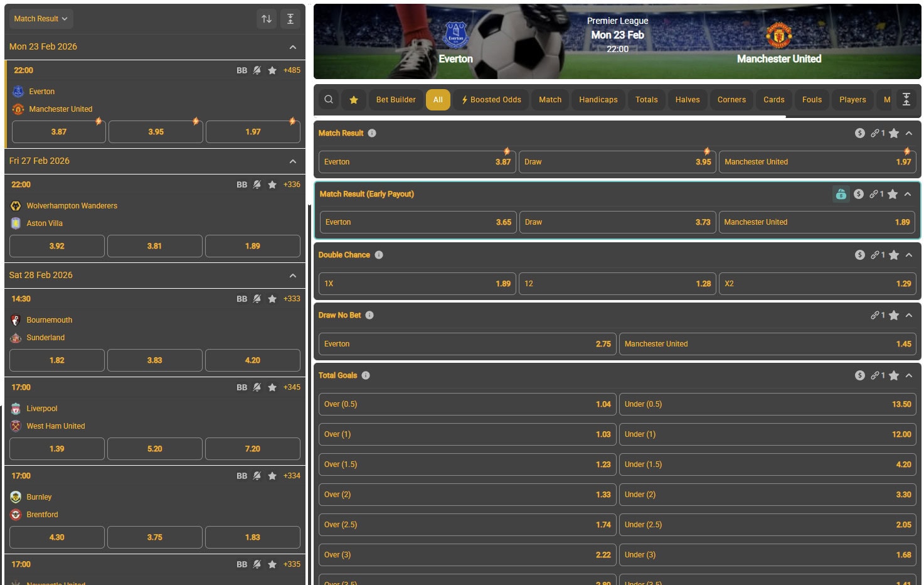Screen dimensions: 924x585
Task: Open +485 more markets for Everton match
Action: (292, 70)
